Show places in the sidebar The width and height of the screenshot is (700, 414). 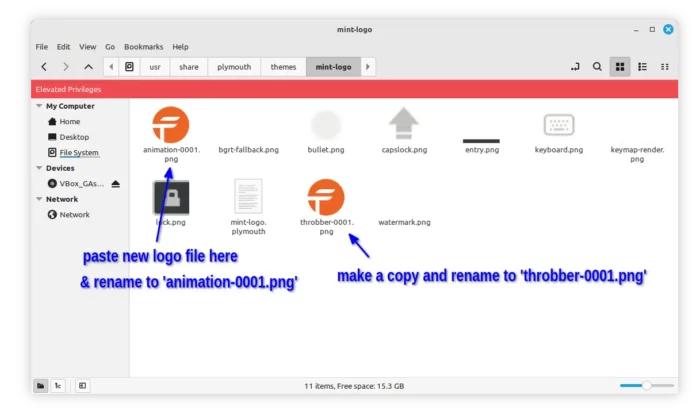[x=41, y=386]
